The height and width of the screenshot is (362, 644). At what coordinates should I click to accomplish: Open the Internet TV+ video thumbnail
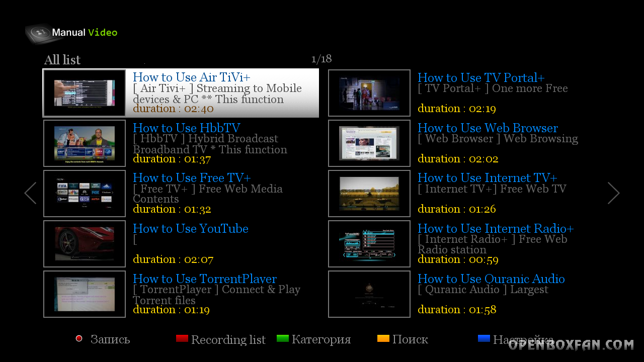coord(369,194)
